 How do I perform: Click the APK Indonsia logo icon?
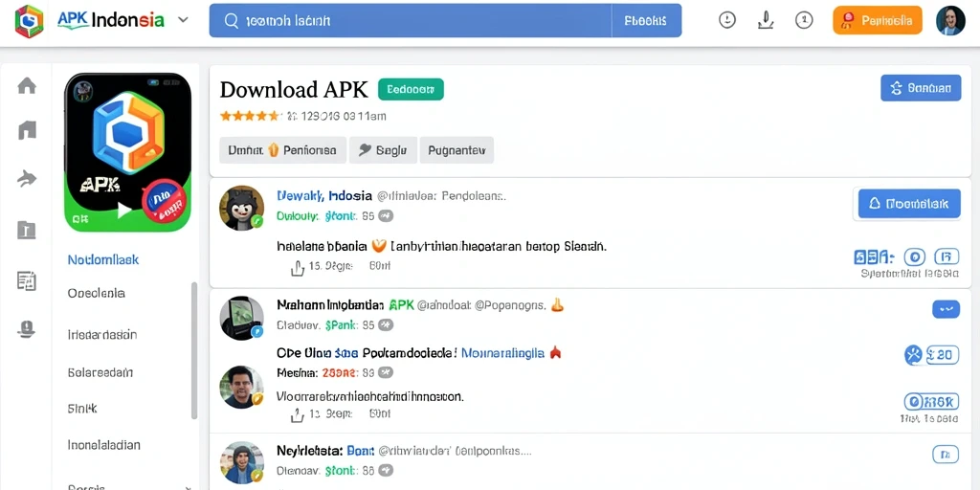[29, 21]
